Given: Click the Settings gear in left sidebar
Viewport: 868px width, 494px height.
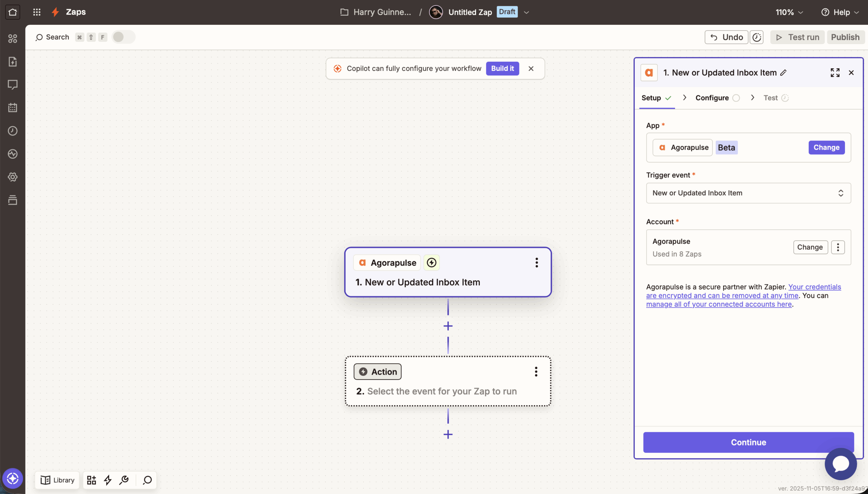Looking at the screenshot, I should (13, 177).
